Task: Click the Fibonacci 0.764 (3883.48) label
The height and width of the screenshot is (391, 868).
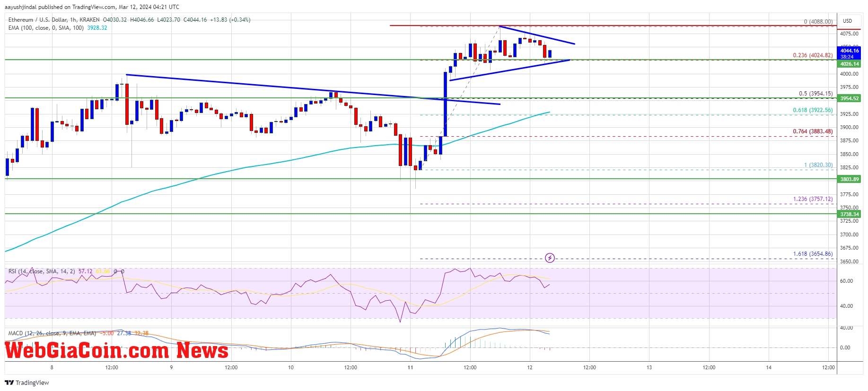Action: coord(813,131)
